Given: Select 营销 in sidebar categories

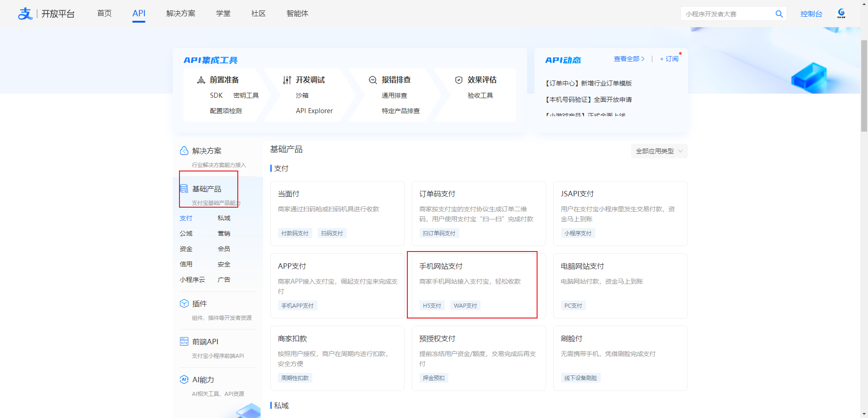Looking at the screenshot, I should click(x=224, y=233).
